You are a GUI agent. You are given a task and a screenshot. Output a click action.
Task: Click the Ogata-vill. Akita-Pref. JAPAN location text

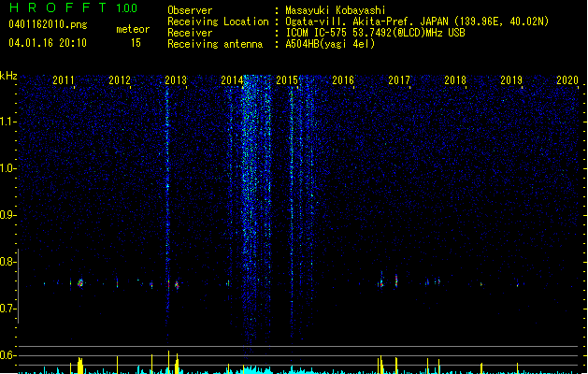pyautogui.click(x=417, y=22)
